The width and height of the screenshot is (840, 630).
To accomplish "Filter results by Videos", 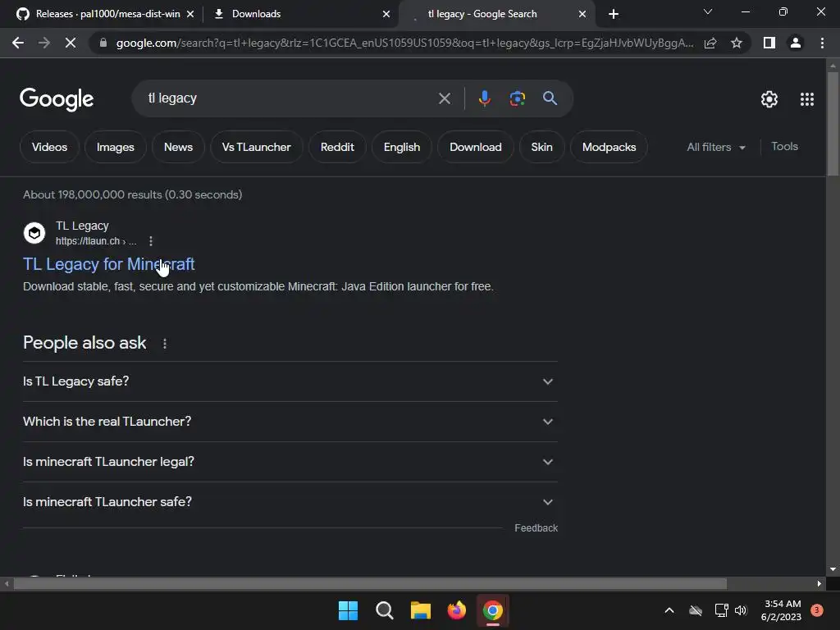I will [x=49, y=147].
